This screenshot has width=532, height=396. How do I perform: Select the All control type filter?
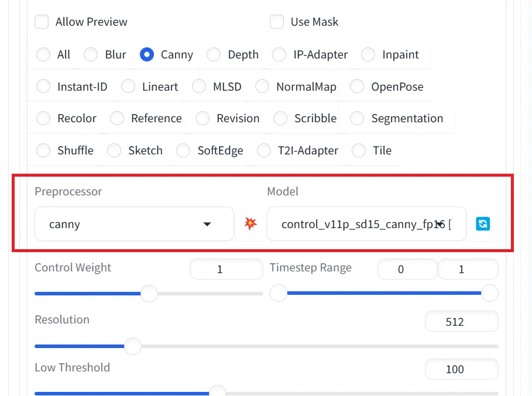pyautogui.click(x=43, y=54)
